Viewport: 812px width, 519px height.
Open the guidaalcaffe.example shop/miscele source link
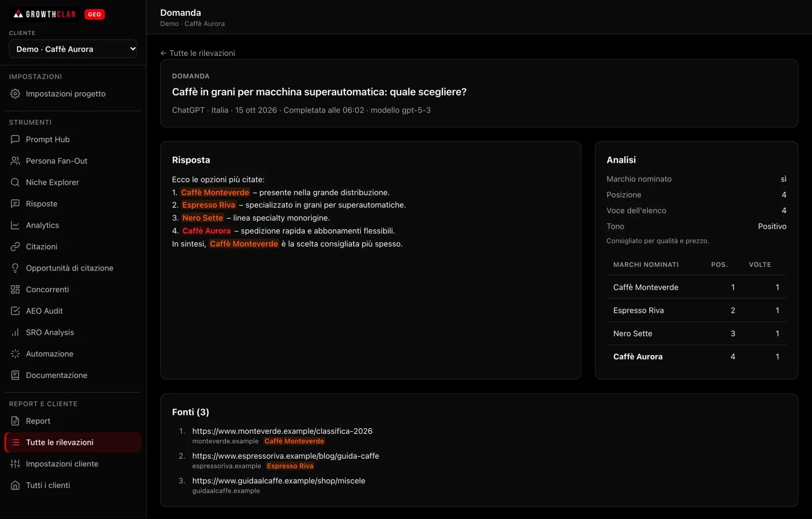(279, 481)
